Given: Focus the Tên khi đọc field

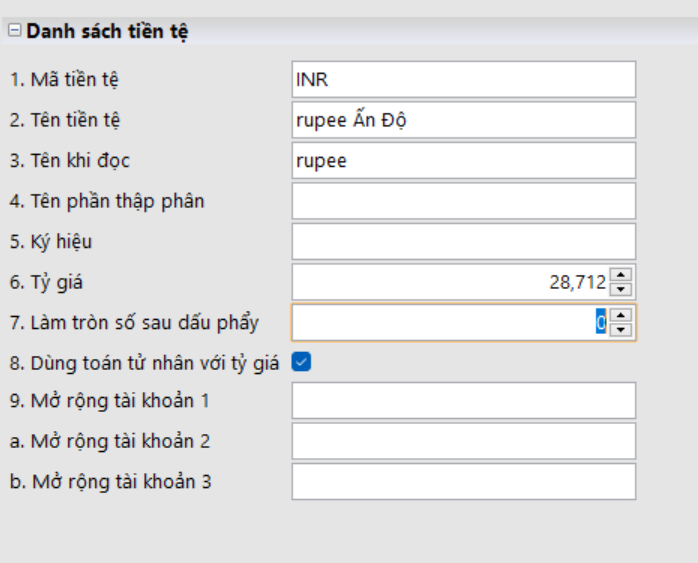Looking at the screenshot, I should click(463, 160).
